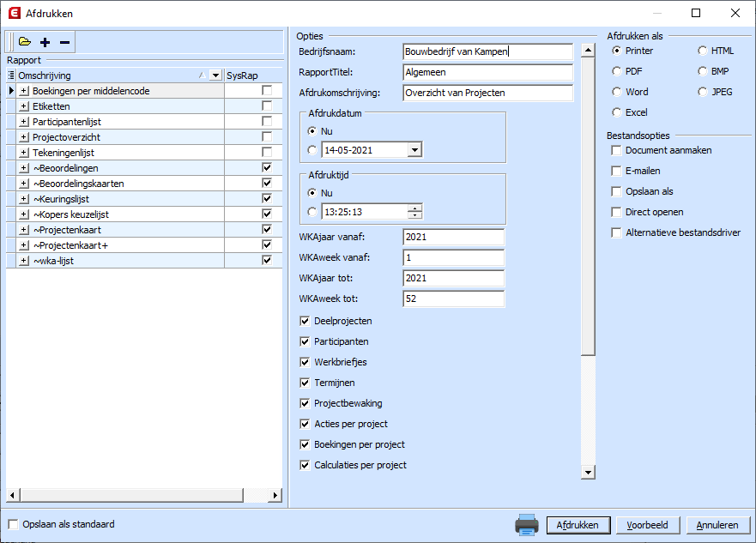
Task: Click the options panel scroll up arrow
Action: pyautogui.click(x=588, y=50)
